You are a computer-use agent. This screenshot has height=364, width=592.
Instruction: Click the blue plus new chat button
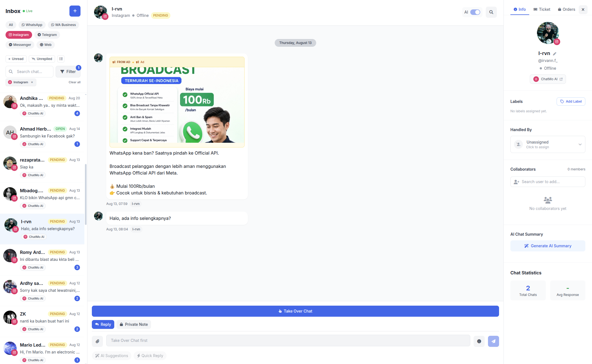(x=75, y=11)
